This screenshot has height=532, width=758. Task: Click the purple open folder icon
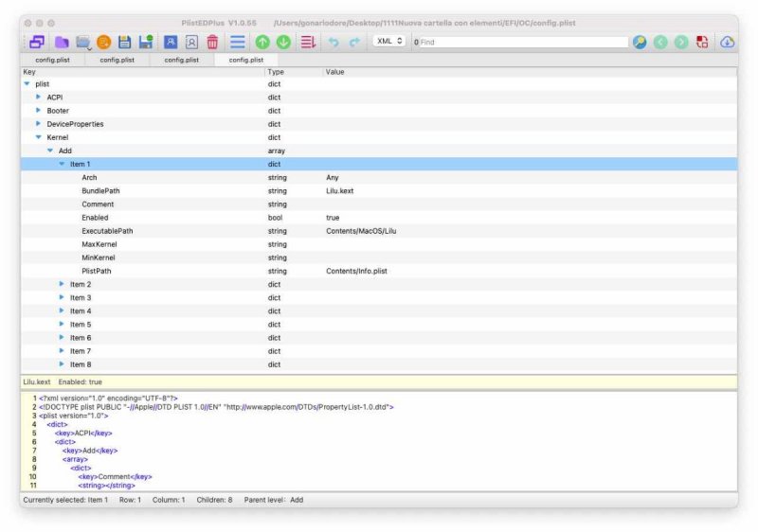point(61,42)
